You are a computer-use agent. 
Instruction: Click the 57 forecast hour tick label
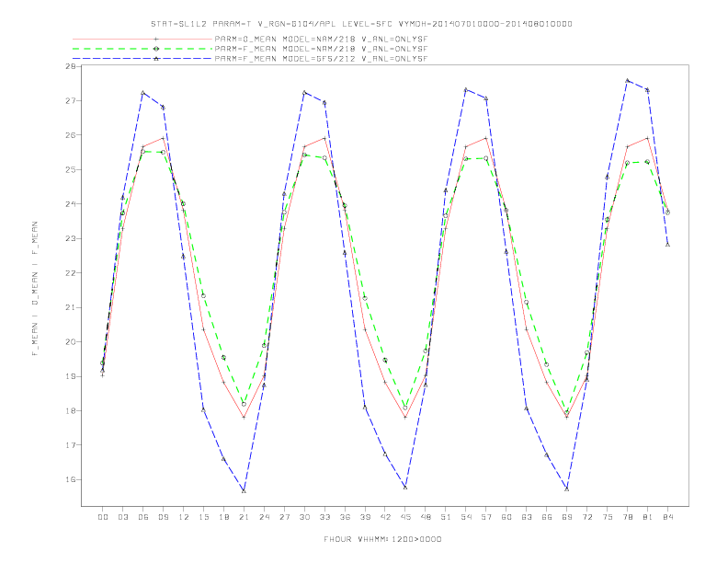[x=486, y=517]
